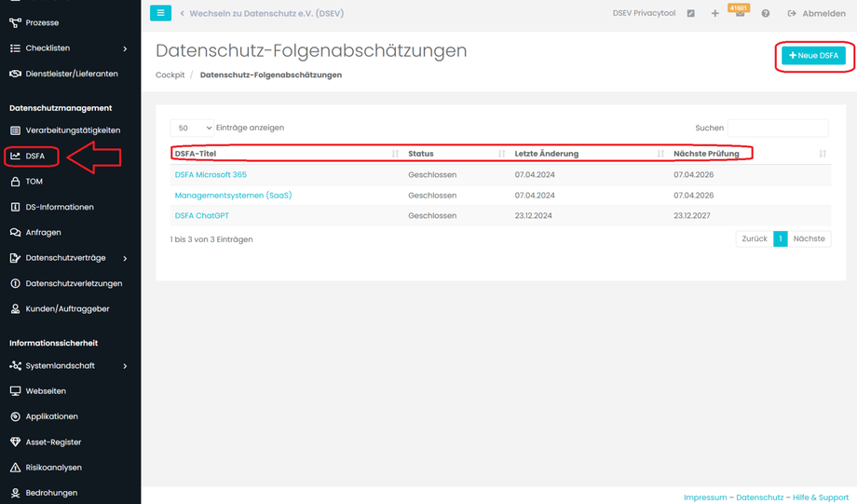The height and width of the screenshot is (504, 857).
Task: Click the Datenschutzverletzungen alert icon
Action: click(15, 283)
